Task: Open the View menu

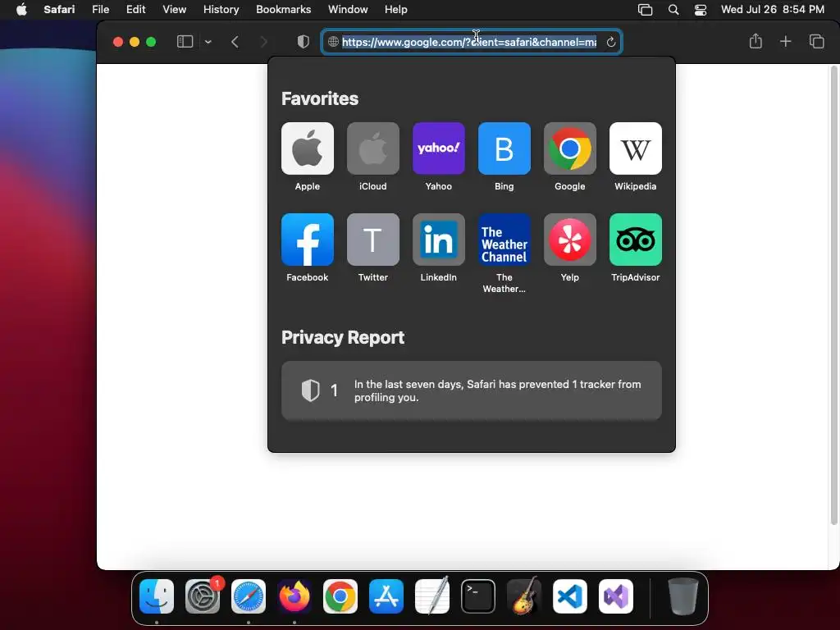Action: (x=174, y=9)
